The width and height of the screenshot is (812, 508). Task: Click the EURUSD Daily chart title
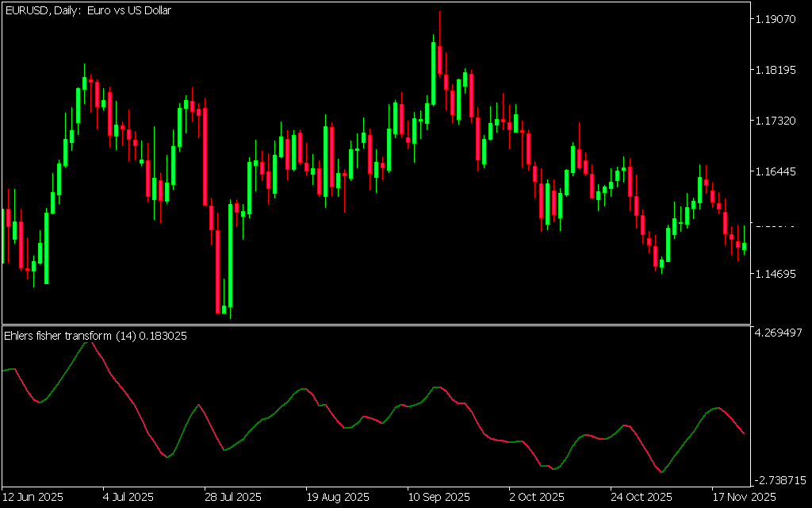coord(87,11)
